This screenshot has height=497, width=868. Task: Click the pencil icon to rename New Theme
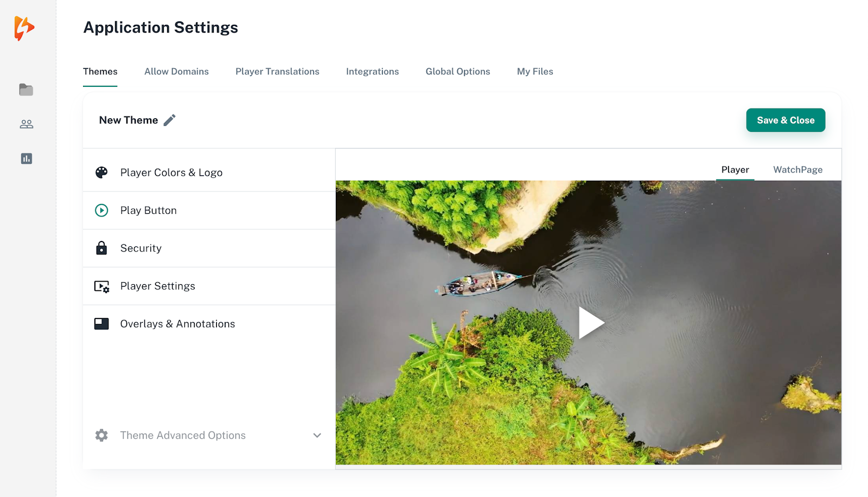coord(170,119)
